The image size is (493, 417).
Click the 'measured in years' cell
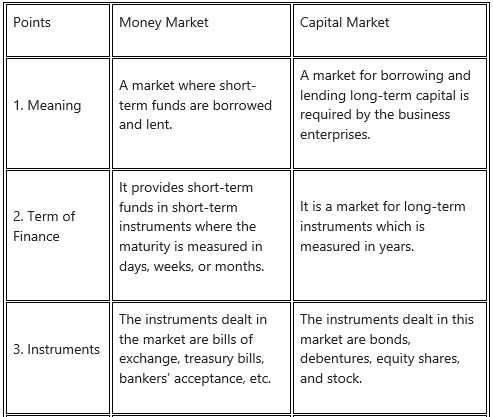pos(390,235)
